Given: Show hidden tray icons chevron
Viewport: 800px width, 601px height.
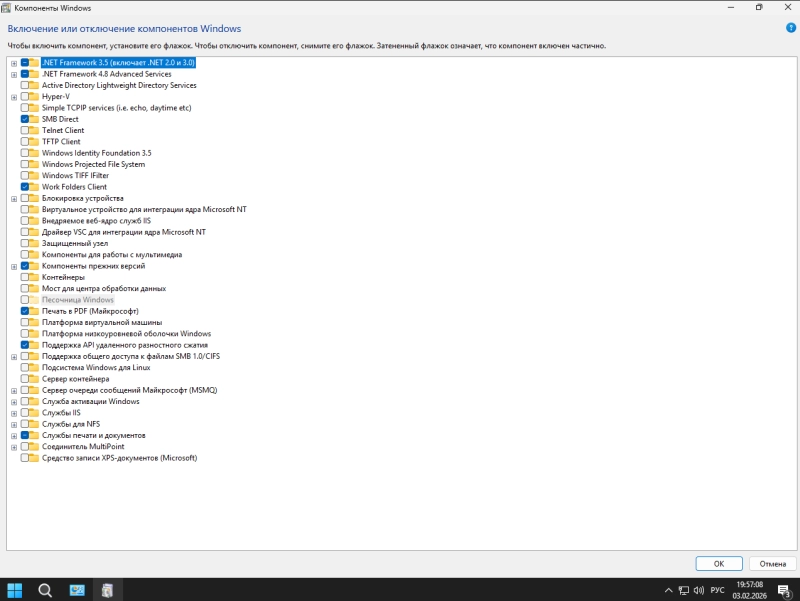Looking at the screenshot, I should coord(668,590).
